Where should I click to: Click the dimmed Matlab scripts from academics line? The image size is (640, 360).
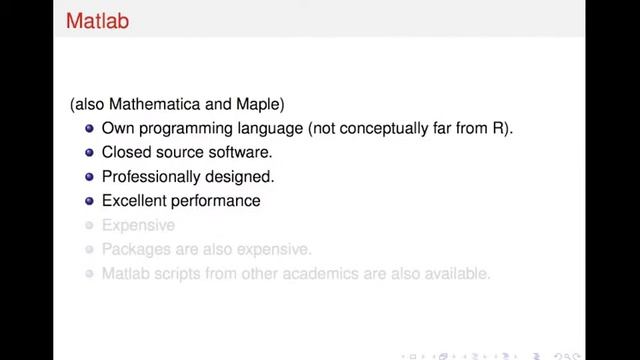(296, 273)
